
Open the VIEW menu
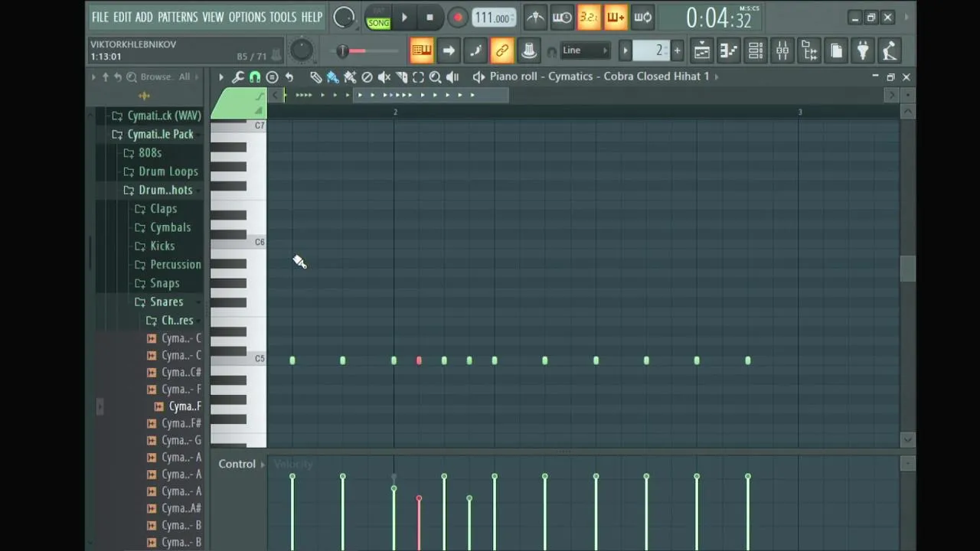point(213,17)
